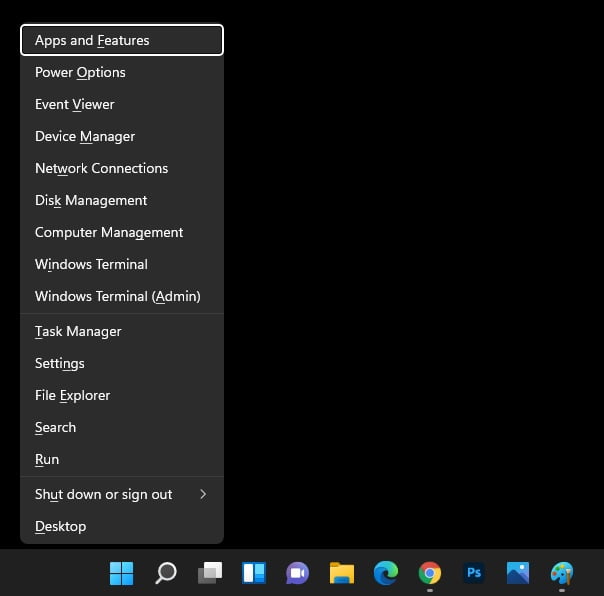The image size is (604, 596).
Task: Select Network Connections
Action: pos(122,168)
